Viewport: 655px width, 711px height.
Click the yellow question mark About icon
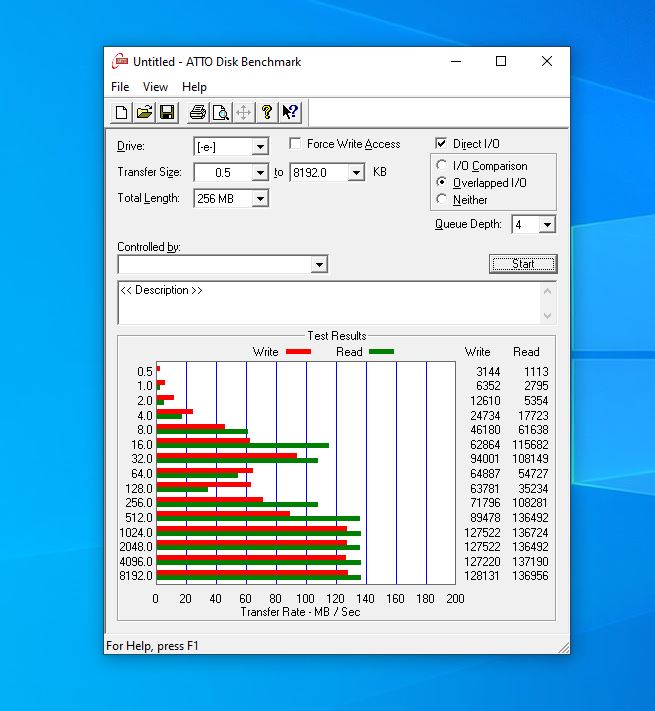(267, 112)
